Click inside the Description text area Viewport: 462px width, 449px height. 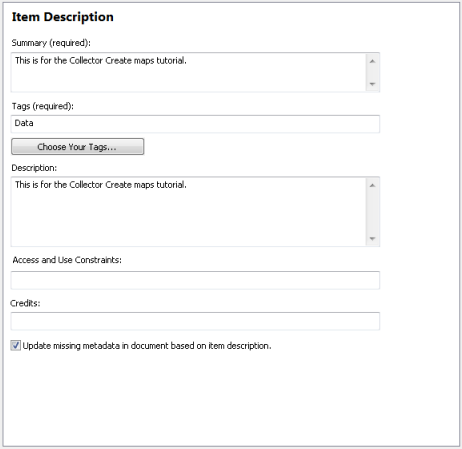point(188,212)
